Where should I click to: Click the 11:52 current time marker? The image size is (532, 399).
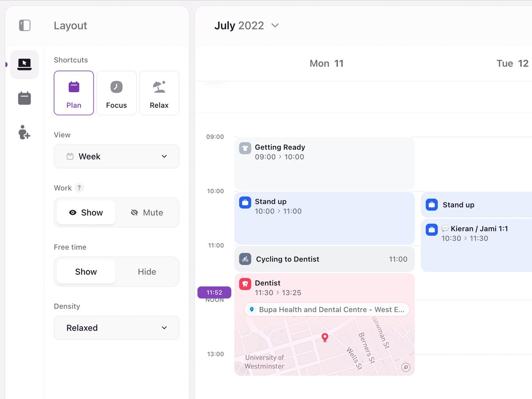pos(214,293)
